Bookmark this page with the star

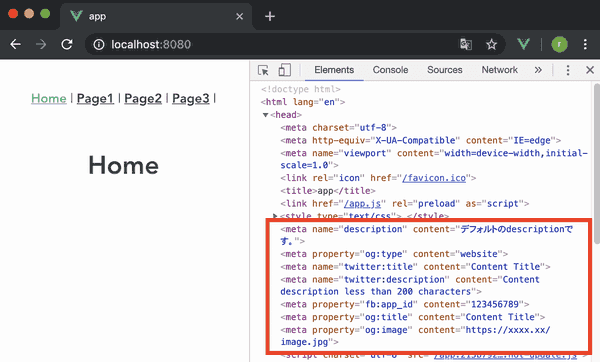491,44
